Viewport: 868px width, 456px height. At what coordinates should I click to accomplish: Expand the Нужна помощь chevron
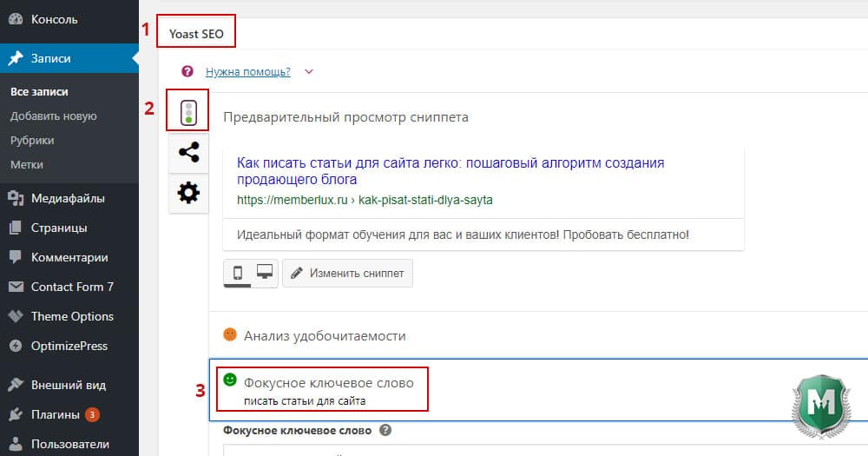[309, 71]
